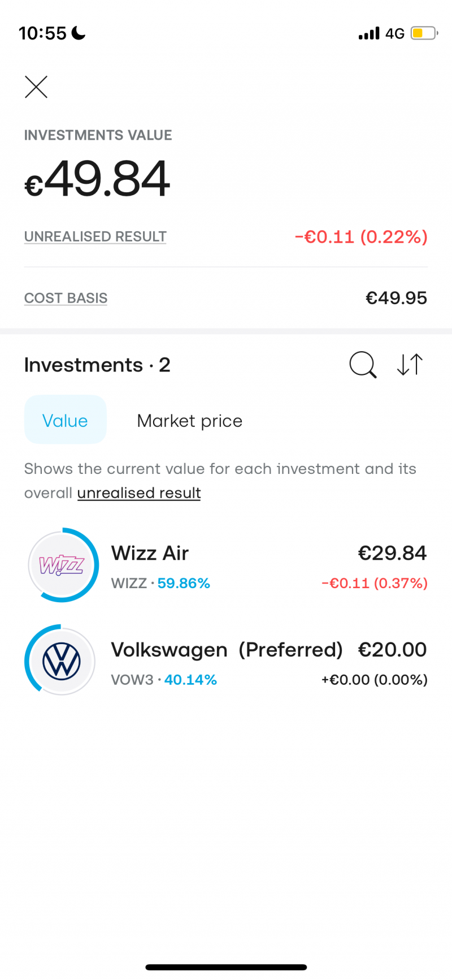Switch to the Market price tab
Screen dimensions: 452x980
(190, 421)
